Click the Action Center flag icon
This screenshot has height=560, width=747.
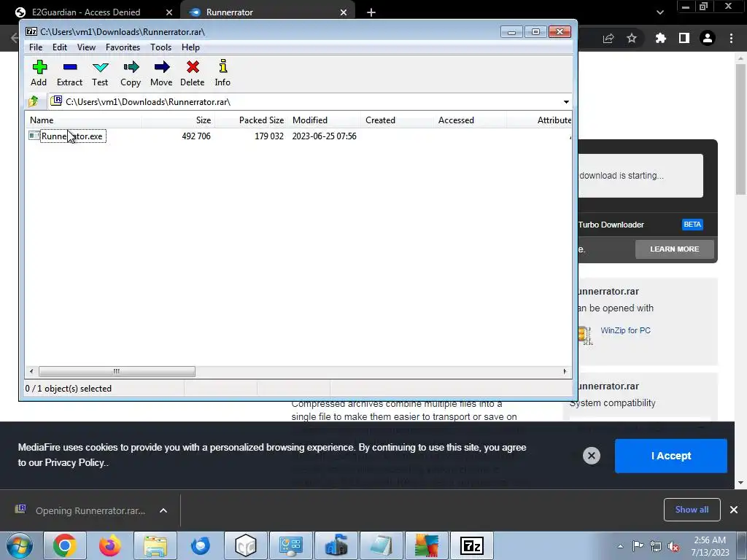(638, 546)
